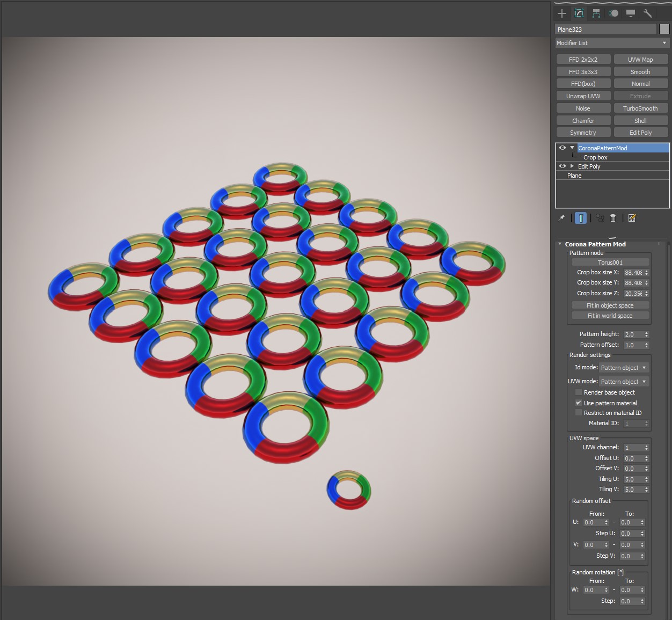Screen dimensions: 672x620
Task: Open the Motion panel icon
Action: (x=613, y=13)
